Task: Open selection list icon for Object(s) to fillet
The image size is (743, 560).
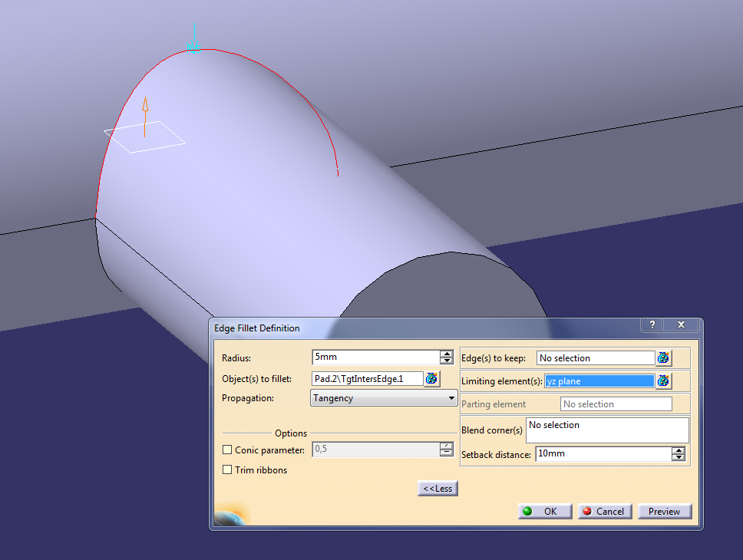Action: click(x=431, y=378)
